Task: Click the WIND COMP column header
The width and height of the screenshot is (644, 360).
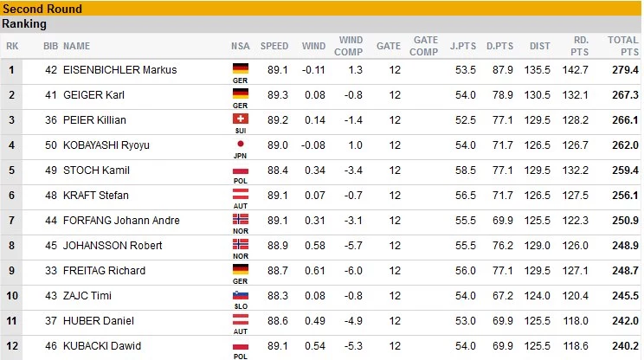Action: [x=348, y=46]
